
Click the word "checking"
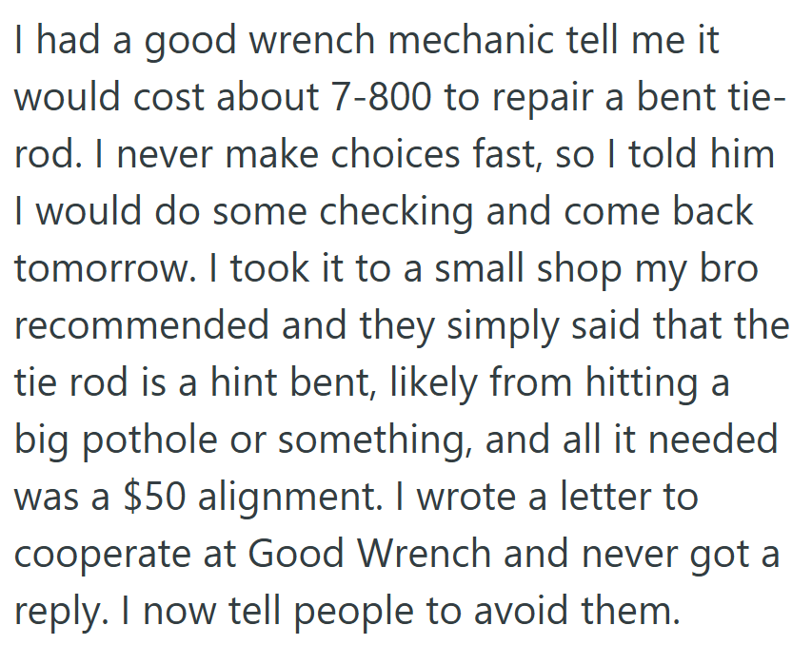pos(396,213)
